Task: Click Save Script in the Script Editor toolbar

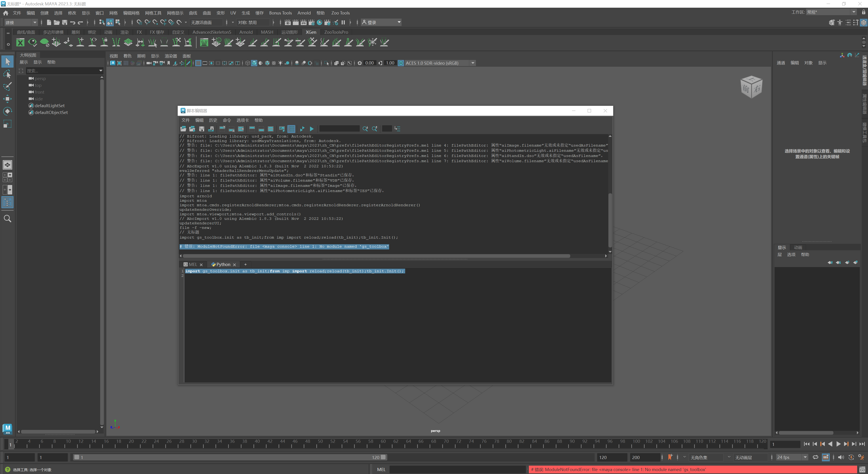Action: tap(201, 129)
